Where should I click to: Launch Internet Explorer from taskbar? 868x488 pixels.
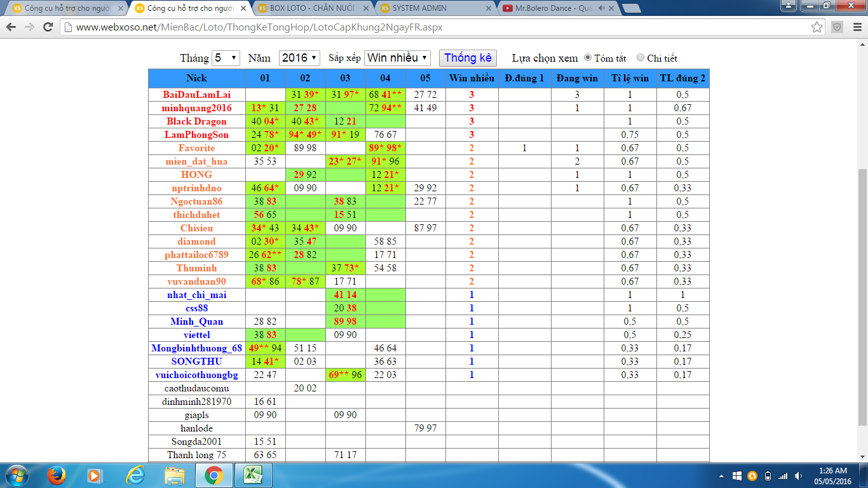point(135,475)
